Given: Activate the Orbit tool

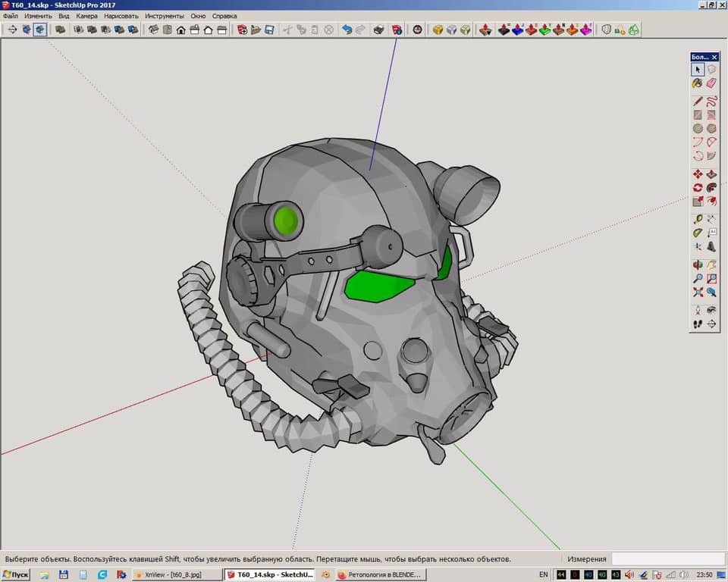Looking at the screenshot, I should (698, 265).
